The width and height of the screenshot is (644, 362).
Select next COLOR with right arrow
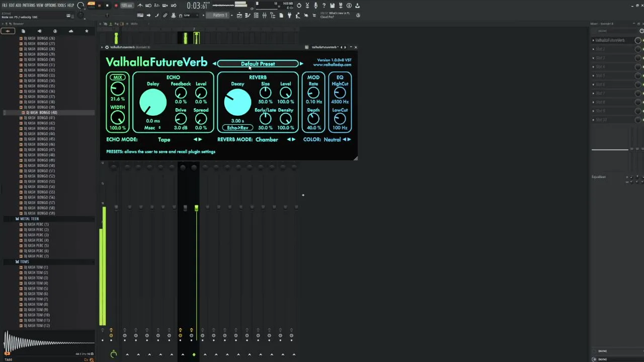349,139
